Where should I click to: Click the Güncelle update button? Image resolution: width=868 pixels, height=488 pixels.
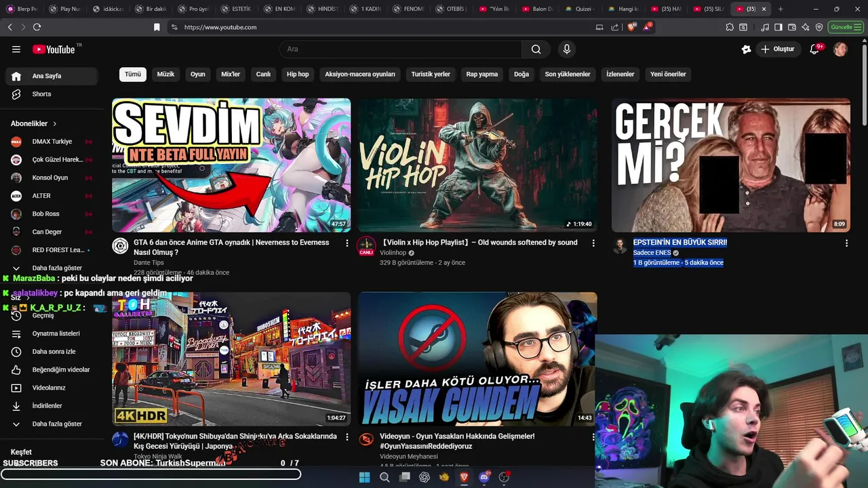coord(846,27)
